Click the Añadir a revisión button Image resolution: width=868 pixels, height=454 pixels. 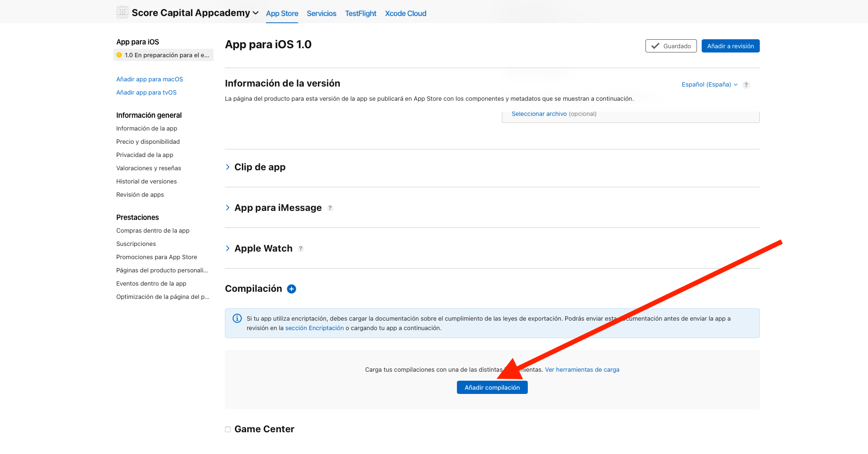(x=730, y=46)
